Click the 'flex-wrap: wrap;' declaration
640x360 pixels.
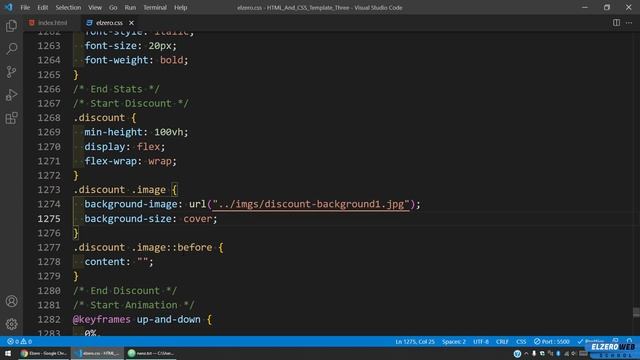pos(130,161)
